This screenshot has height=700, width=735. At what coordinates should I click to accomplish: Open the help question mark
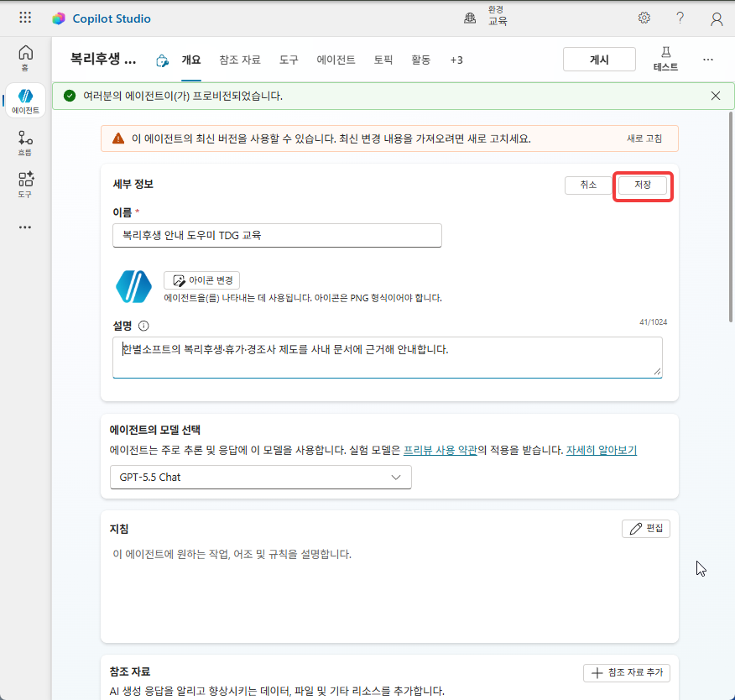tap(680, 18)
